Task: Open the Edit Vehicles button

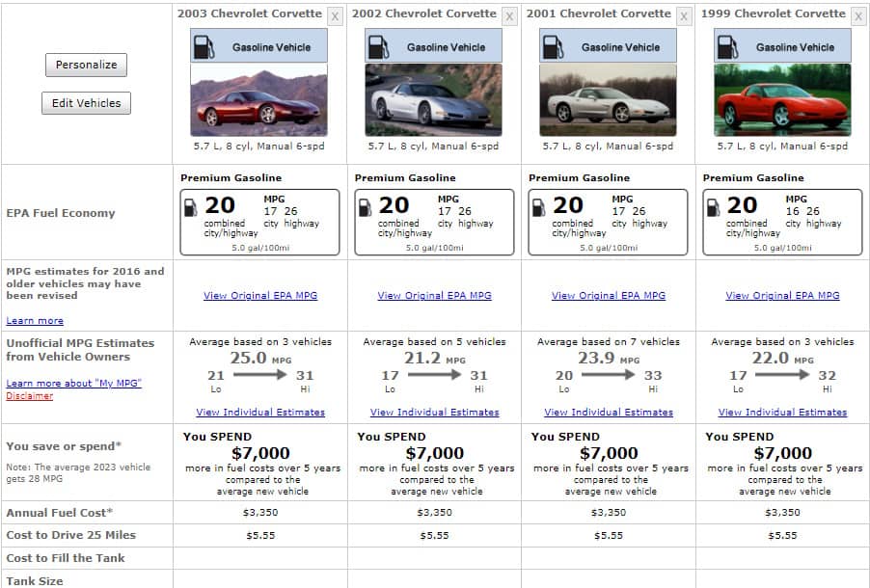Action: pyautogui.click(x=86, y=103)
